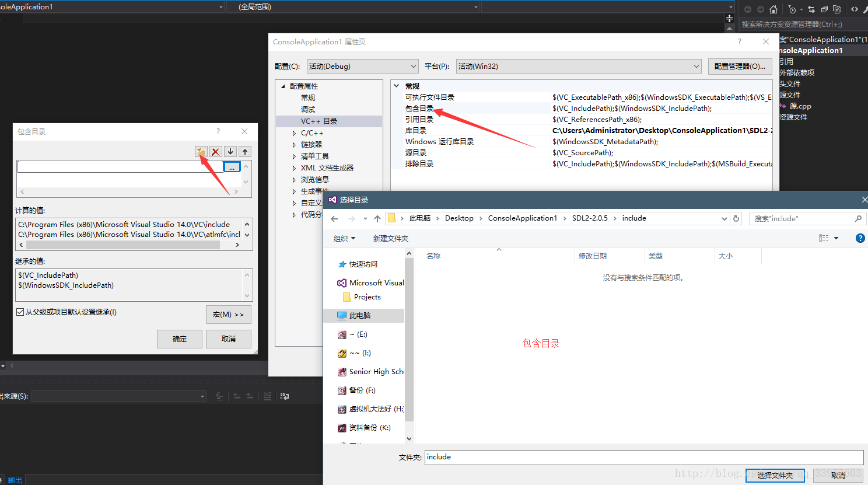Select the ~ (E:) drive
The width and height of the screenshot is (868, 485).
[352, 334]
